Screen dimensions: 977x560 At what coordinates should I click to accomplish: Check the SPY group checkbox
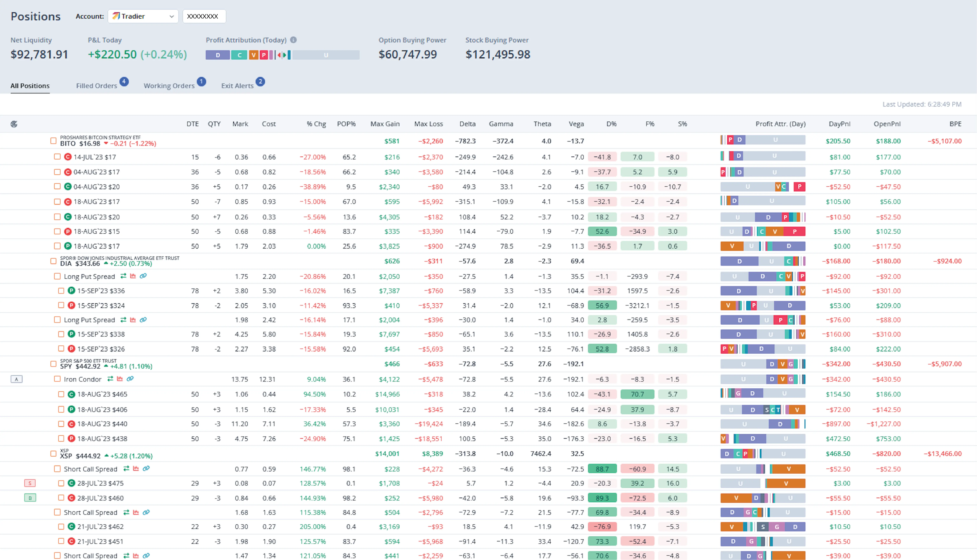(x=53, y=364)
